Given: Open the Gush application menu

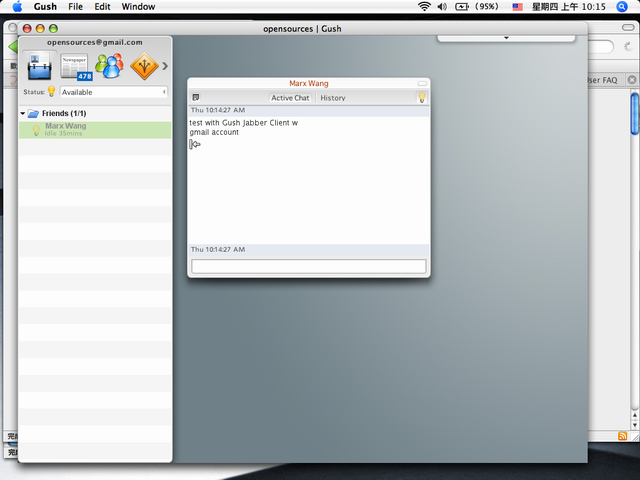Looking at the screenshot, I should point(45,7).
